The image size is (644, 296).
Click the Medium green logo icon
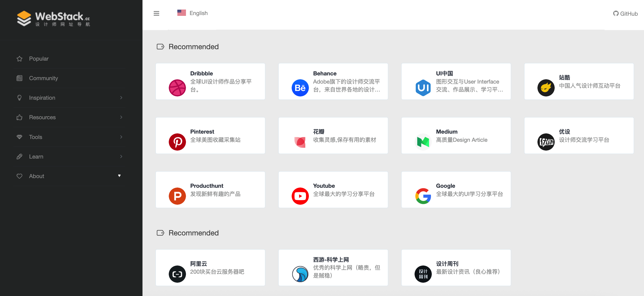[x=423, y=142]
